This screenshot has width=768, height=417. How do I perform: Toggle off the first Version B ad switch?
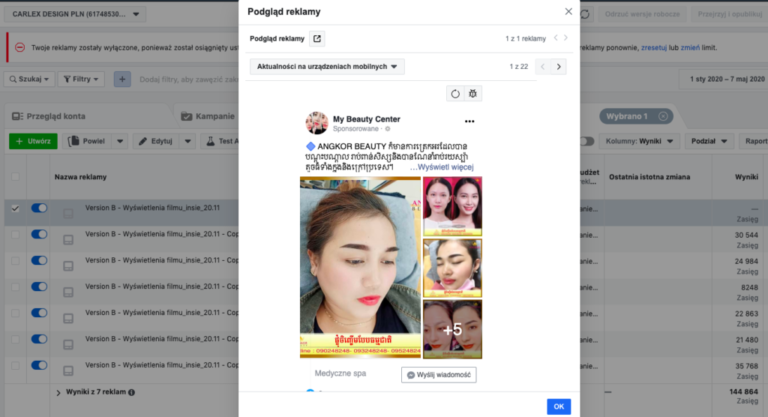pyautogui.click(x=39, y=209)
